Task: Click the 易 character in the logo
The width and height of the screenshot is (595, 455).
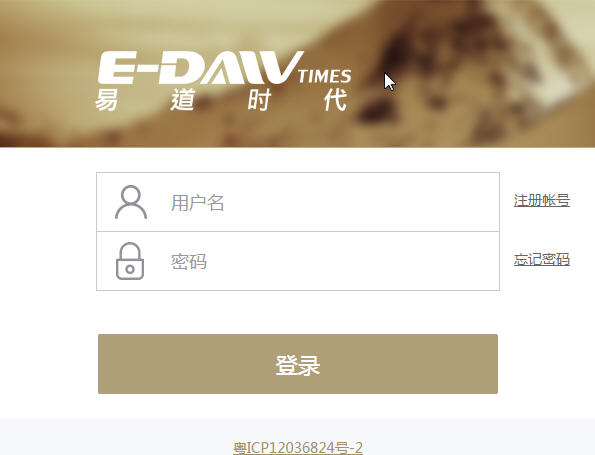Action: coord(106,99)
